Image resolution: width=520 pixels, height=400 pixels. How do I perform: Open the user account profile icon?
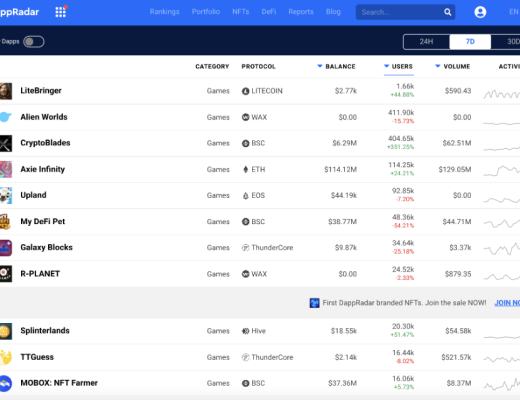coord(480,12)
